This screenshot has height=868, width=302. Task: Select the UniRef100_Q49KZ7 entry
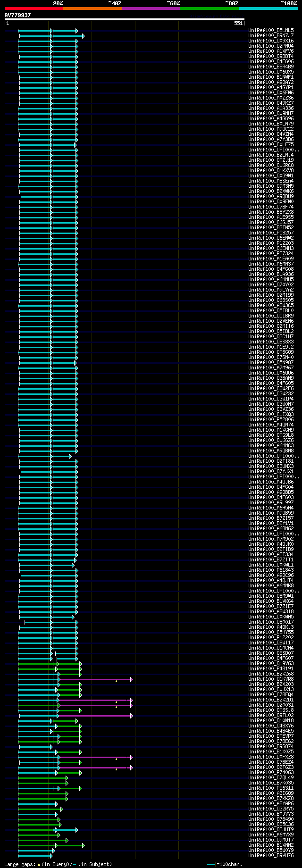point(271,103)
